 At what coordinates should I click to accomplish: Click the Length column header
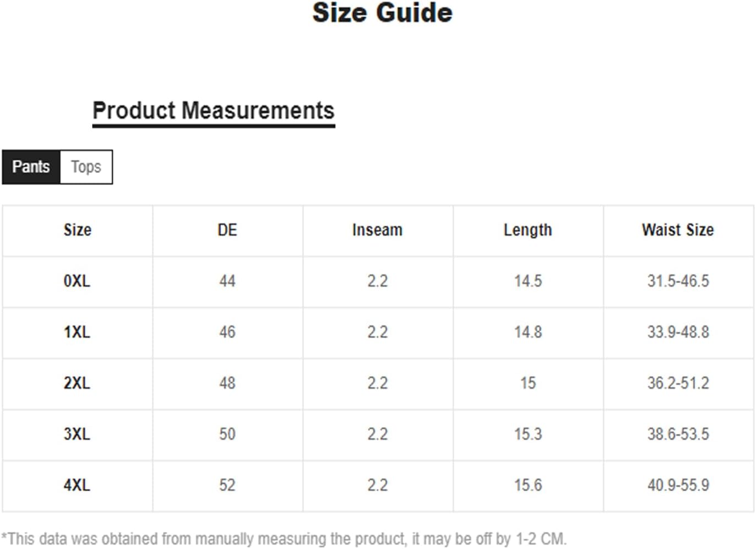(528, 230)
